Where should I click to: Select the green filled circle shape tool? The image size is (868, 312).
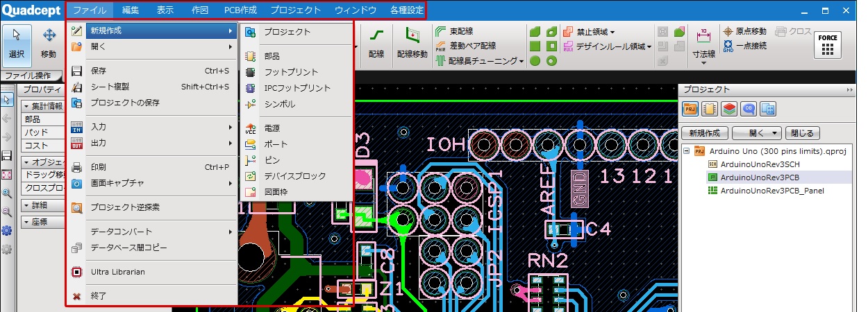pos(535,61)
